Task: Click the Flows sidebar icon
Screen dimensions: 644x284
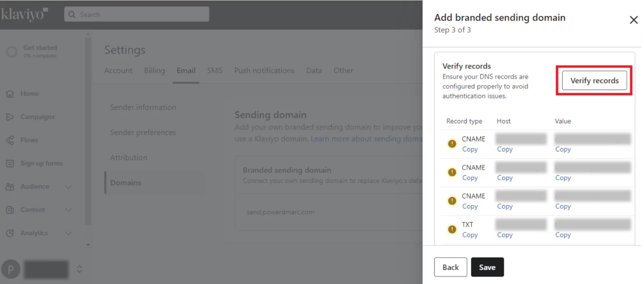Action: (x=10, y=140)
